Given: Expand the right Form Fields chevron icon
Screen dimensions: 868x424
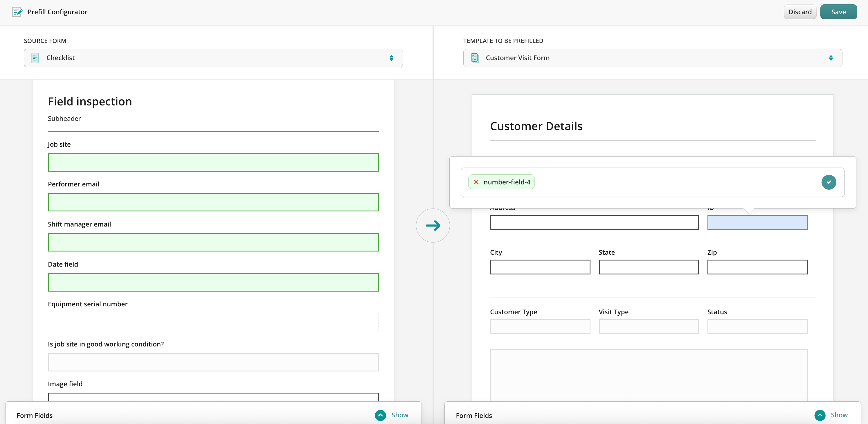Looking at the screenshot, I should (820, 415).
